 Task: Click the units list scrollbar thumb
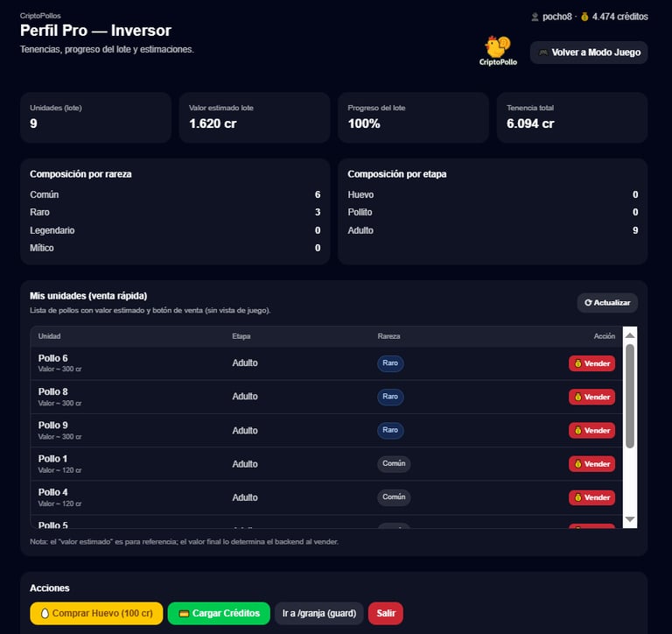(630, 397)
